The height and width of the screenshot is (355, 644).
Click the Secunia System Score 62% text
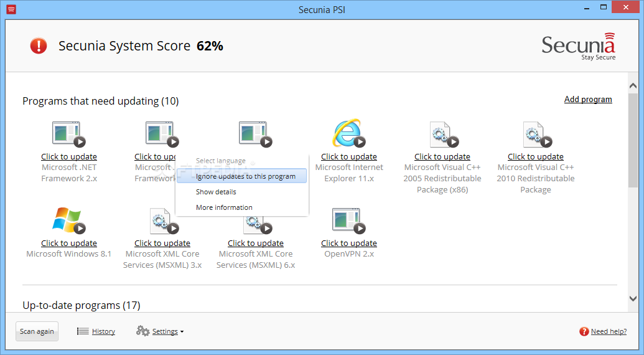[141, 46]
